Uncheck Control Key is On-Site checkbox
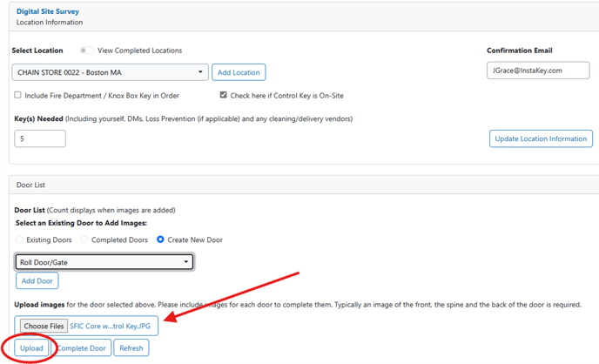This screenshot has width=599, height=364. (224, 95)
